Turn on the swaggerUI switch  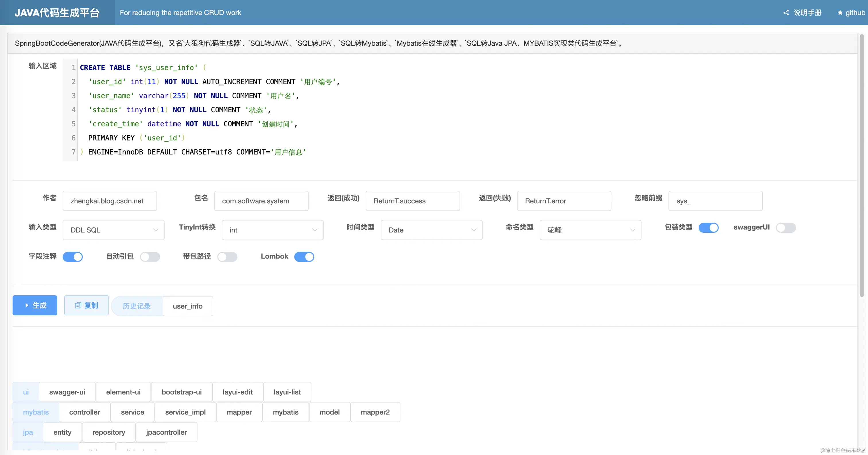coord(785,228)
